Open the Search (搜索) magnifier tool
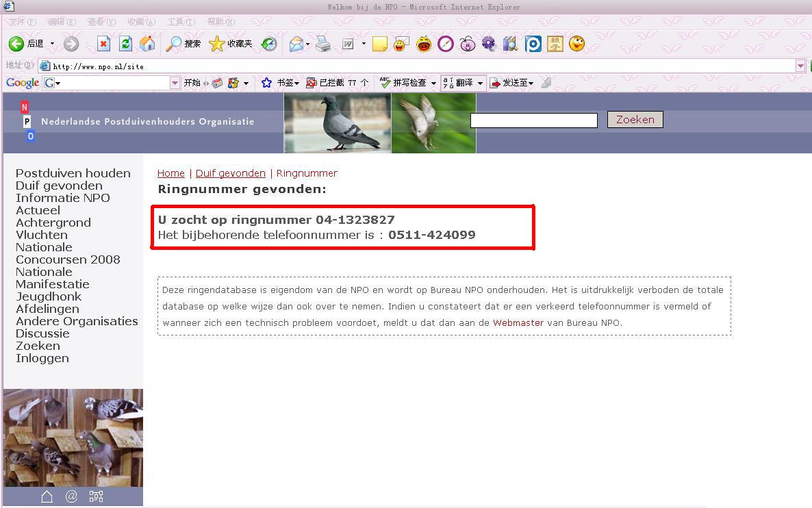Image resolution: width=812 pixels, height=508 pixels. coord(183,44)
